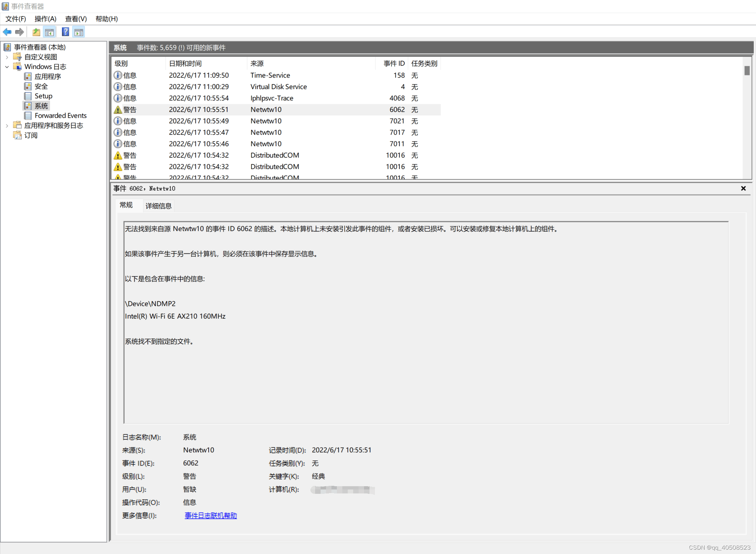Click the event list vertical scrollbar thumb
Screen dimensions: 756x554
tap(747, 70)
